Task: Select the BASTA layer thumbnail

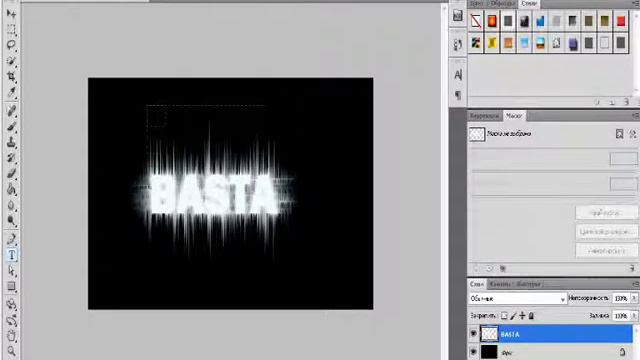Action: [489, 334]
